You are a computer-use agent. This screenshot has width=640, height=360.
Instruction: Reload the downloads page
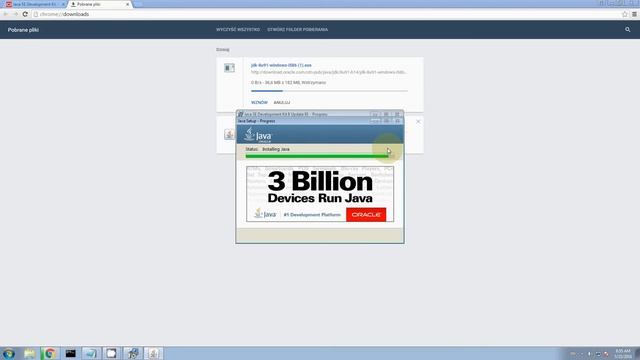(25, 14)
